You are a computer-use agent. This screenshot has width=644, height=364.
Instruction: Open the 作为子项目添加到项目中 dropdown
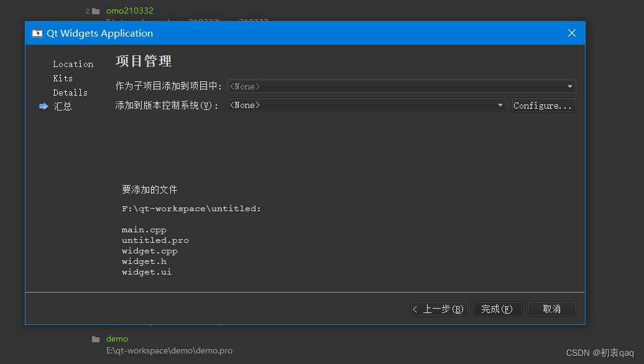(401, 86)
